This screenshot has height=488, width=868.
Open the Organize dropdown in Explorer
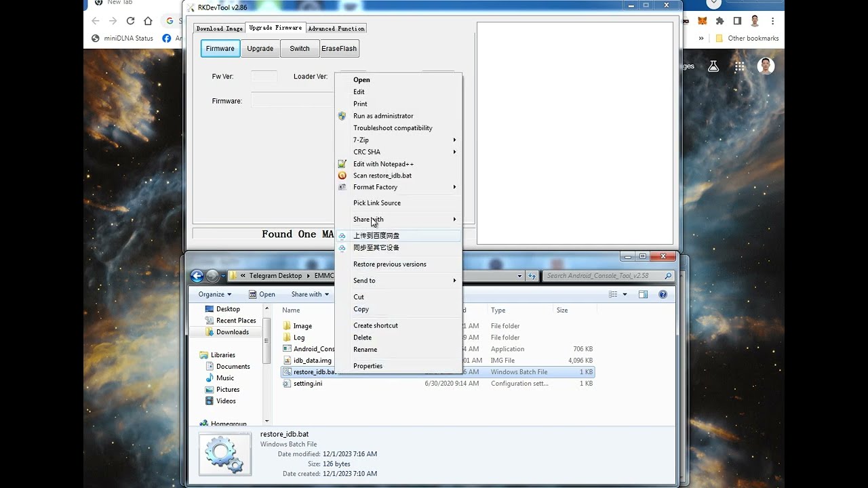click(x=215, y=294)
